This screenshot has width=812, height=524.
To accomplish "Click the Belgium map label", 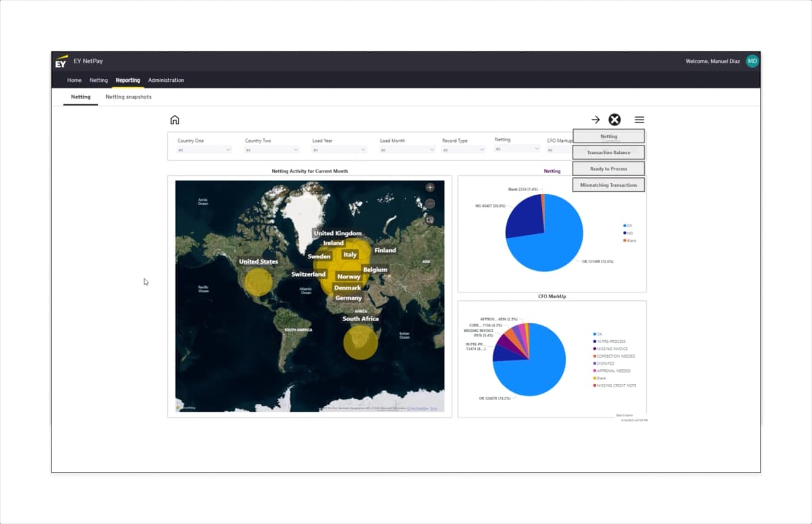I will click(x=375, y=270).
